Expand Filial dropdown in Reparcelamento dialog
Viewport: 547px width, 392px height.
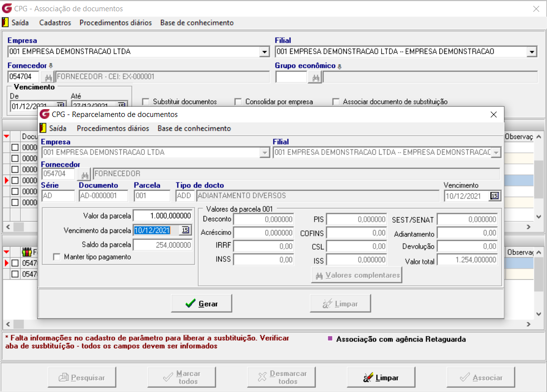[x=496, y=153]
